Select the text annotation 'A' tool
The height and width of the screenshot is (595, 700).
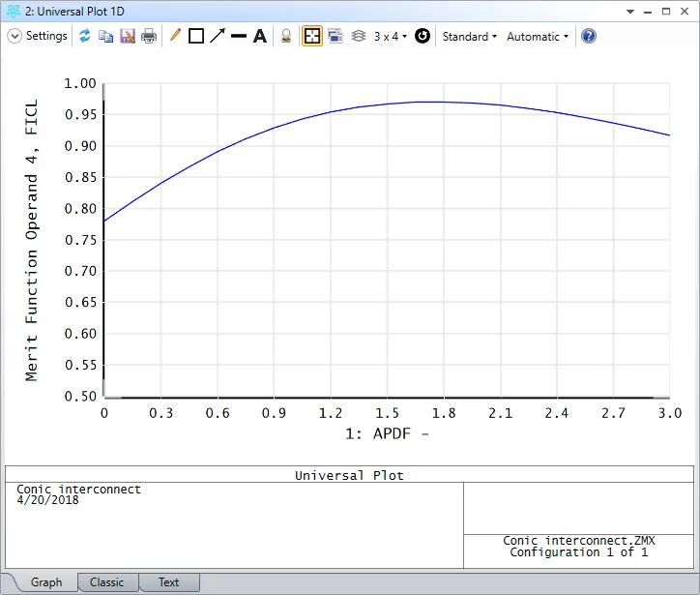[260, 36]
